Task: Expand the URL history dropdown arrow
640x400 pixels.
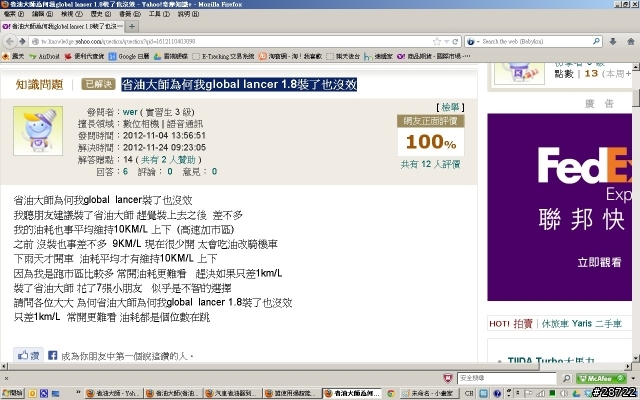Action: point(447,42)
